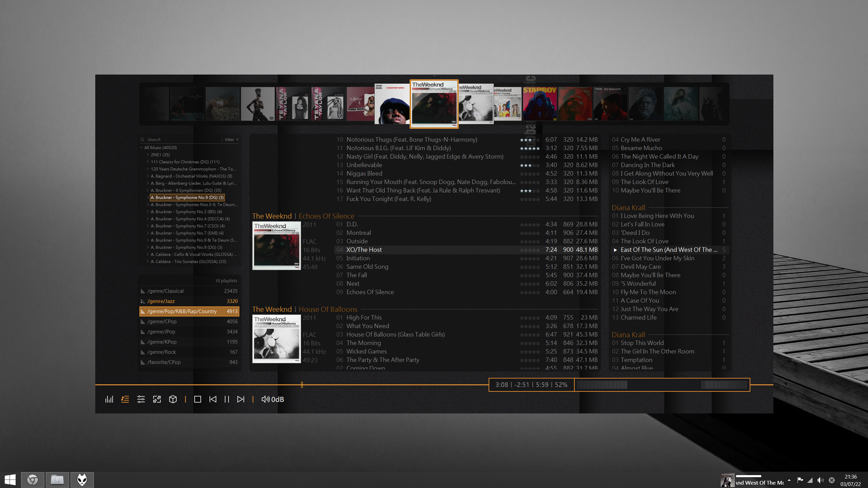Viewport: 868px width, 488px height.
Task: Expand A. Bruckner Symphony No.2 (BIS) node
Action: click(148, 211)
